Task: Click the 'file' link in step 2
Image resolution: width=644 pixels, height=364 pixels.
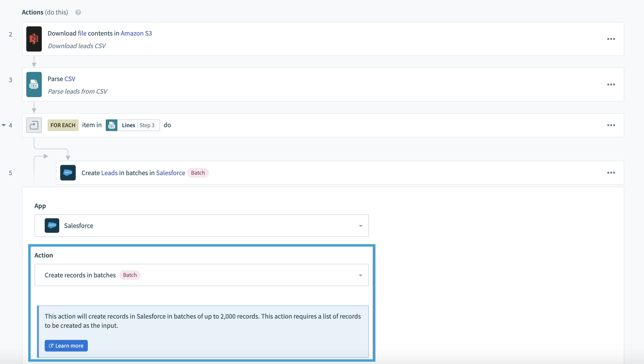Action: 82,33
